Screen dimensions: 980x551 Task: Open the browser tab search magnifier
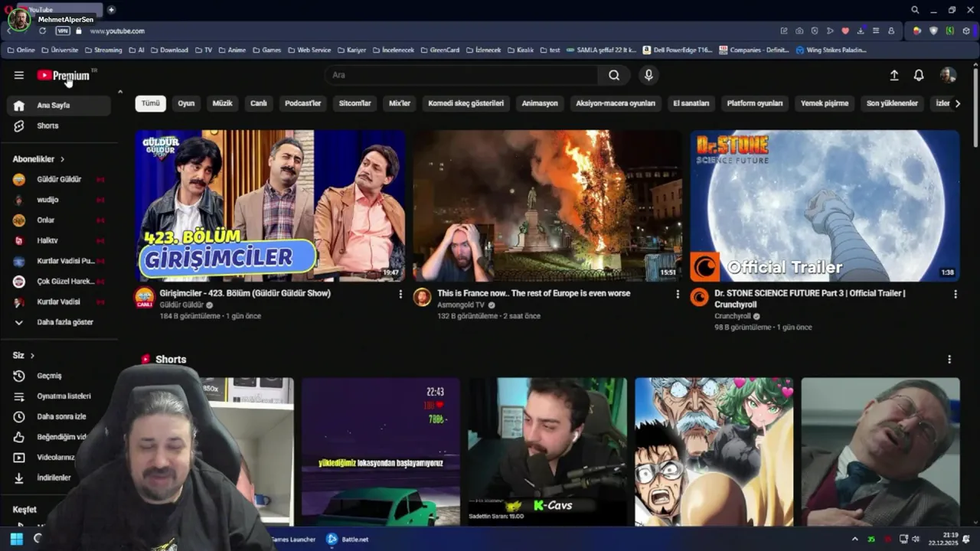tap(915, 10)
